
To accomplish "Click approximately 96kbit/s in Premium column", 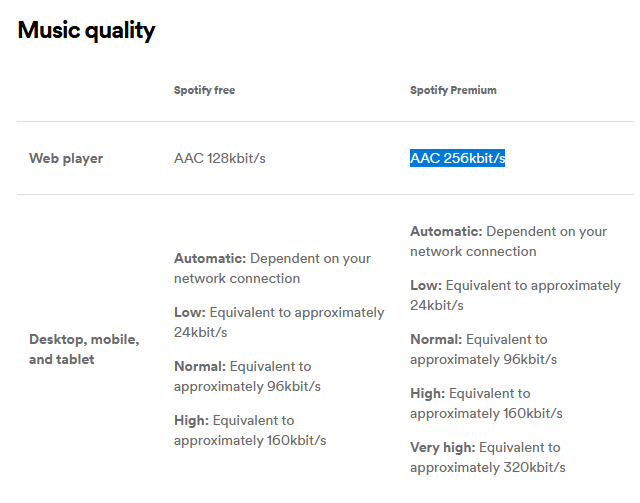I will pos(484,360).
